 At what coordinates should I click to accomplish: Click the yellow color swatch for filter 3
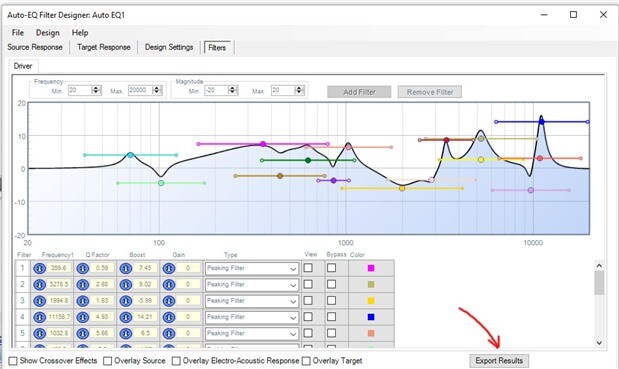pos(371,301)
